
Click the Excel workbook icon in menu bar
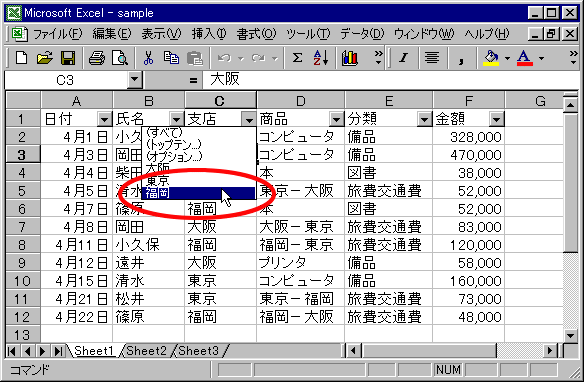point(19,34)
